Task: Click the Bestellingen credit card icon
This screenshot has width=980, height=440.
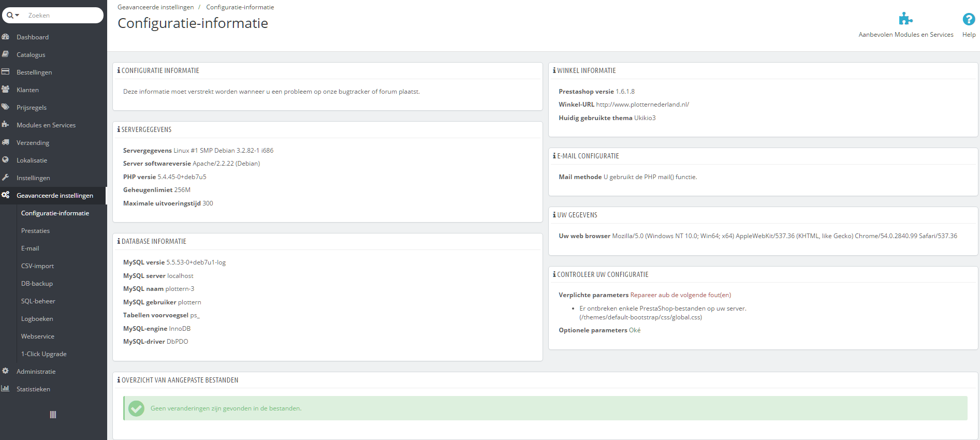Action: tap(5, 72)
